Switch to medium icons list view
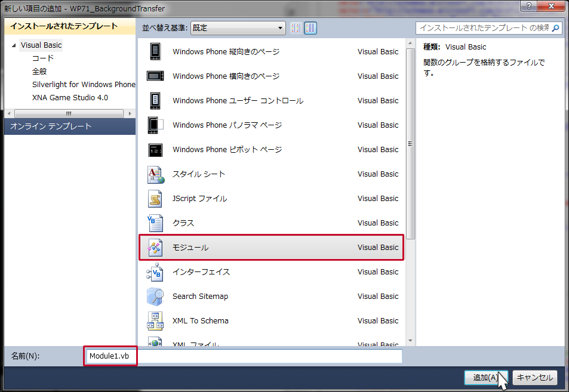Image resolution: width=569 pixels, height=392 pixels. click(310, 28)
